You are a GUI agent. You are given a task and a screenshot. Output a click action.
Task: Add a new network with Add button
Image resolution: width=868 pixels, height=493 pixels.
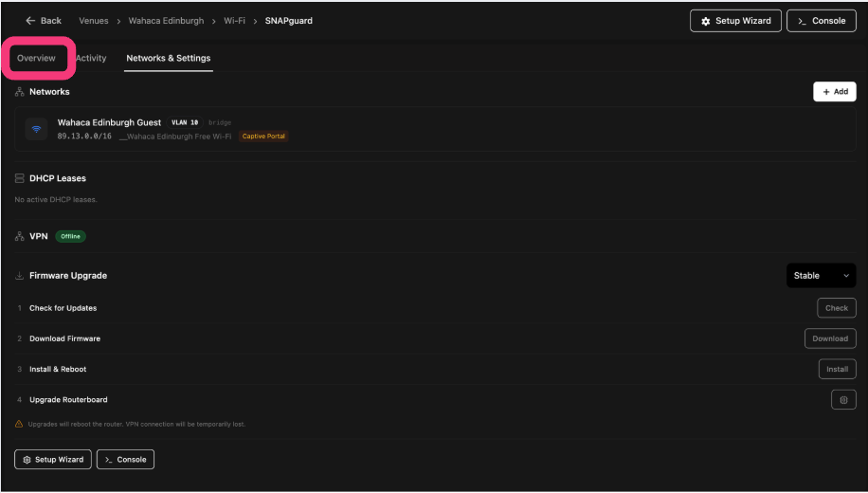point(834,92)
